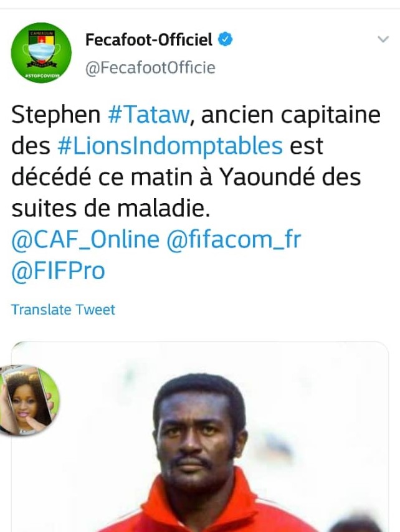Viewport: 400px width, 532px height.
Task: Expand the tweet options chevron
Action: (x=383, y=40)
